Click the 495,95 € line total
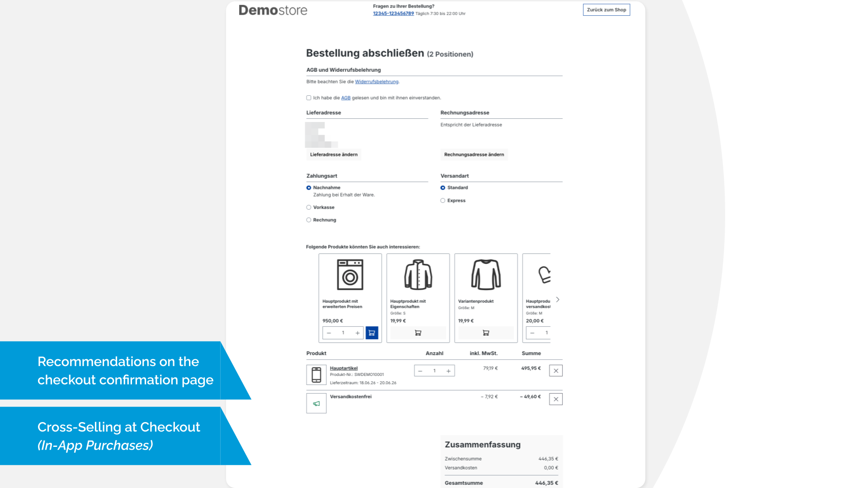868x488 pixels. click(531, 368)
